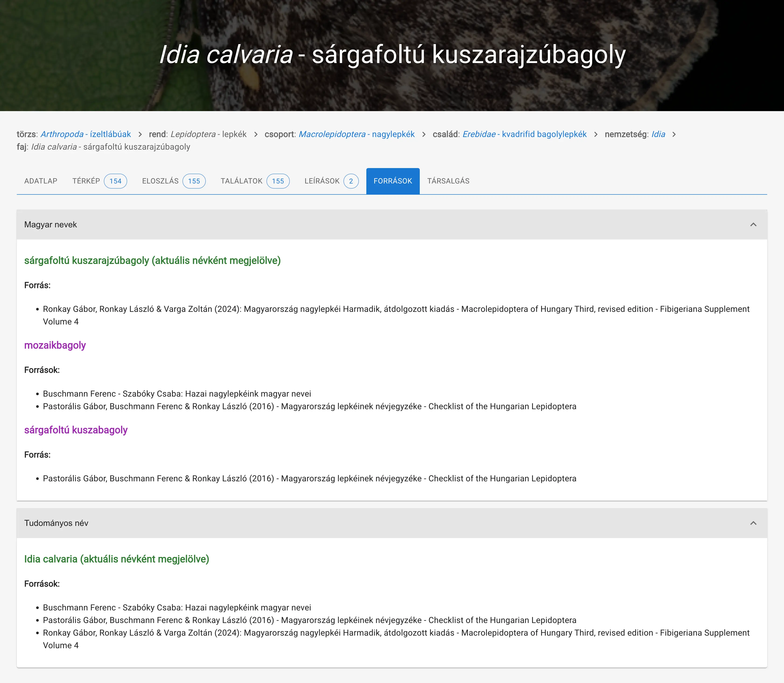Click the 155 badge on TALÁLATOK
Screen dimensions: 784x683
278,181
